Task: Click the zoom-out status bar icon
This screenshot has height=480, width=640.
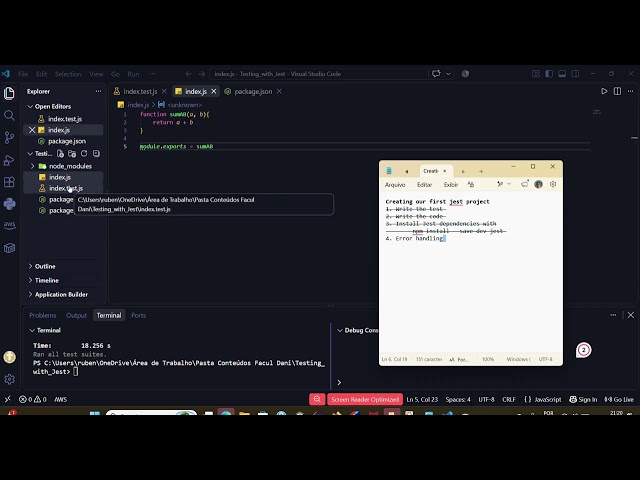Action: 317,400
